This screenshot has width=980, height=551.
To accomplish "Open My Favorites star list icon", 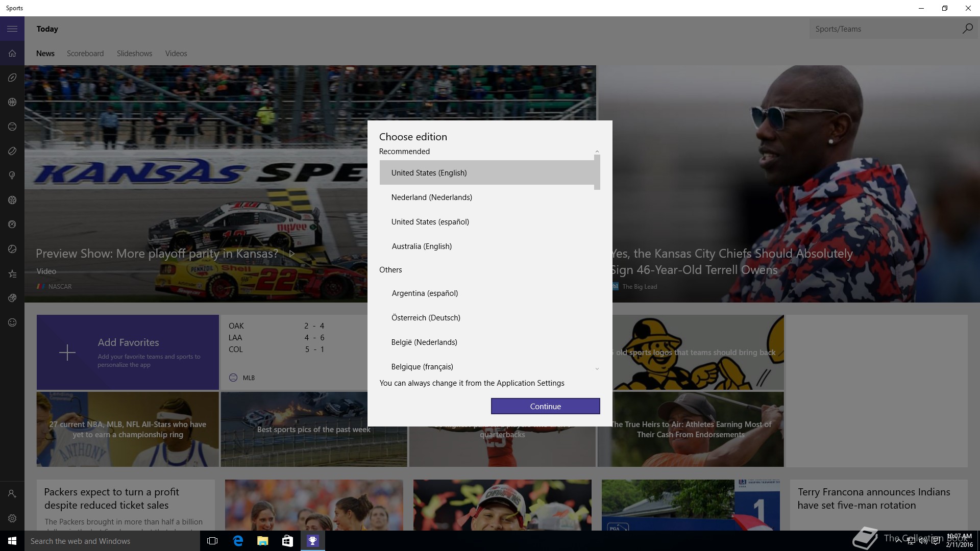I will 12,274.
